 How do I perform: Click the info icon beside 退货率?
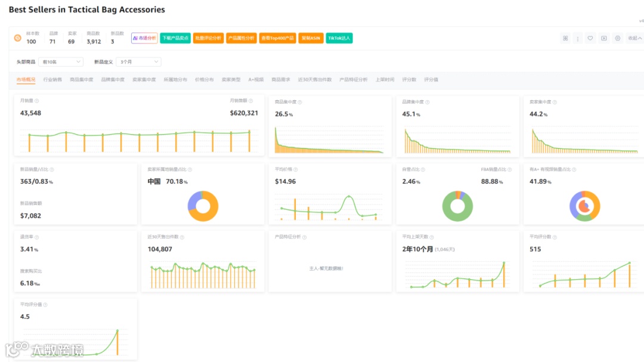tap(37, 237)
